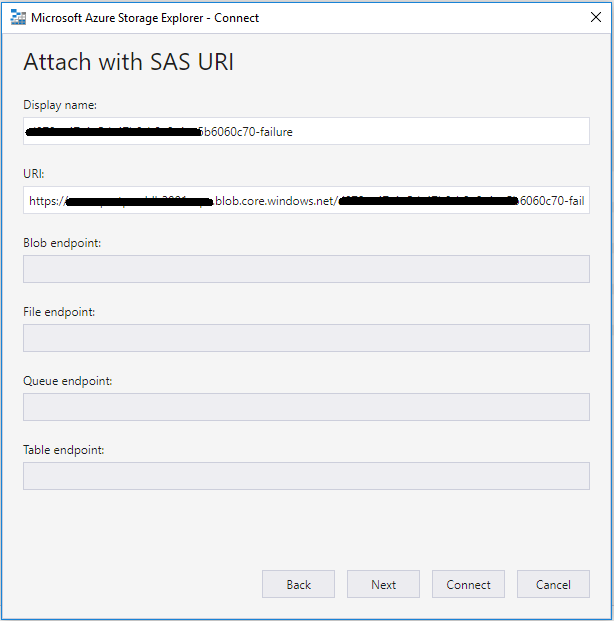Select the Blob endpoint field
614x621 pixels.
click(306, 269)
